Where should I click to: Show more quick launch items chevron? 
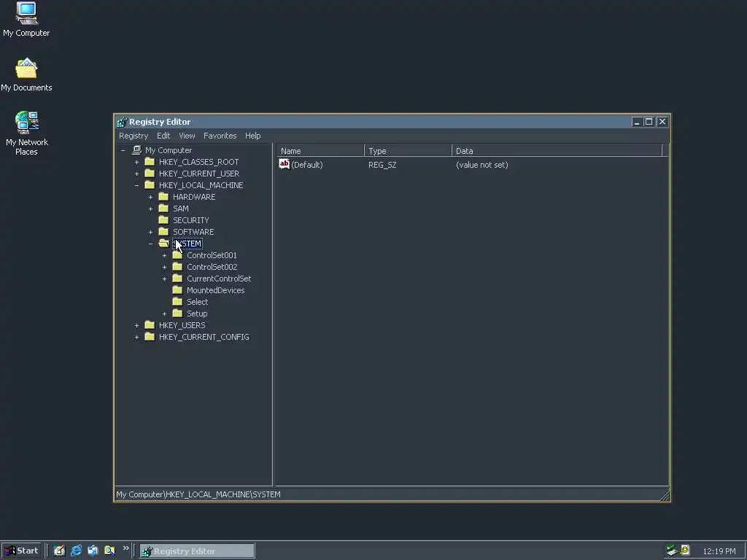(125, 548)
